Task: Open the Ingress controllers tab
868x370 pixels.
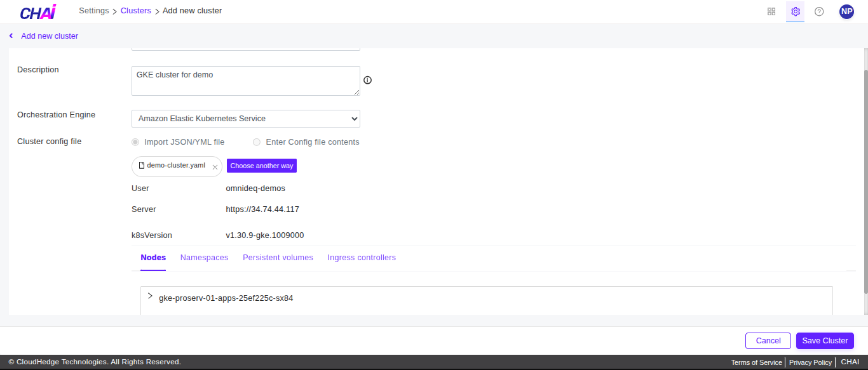Action: click(362, 258)
